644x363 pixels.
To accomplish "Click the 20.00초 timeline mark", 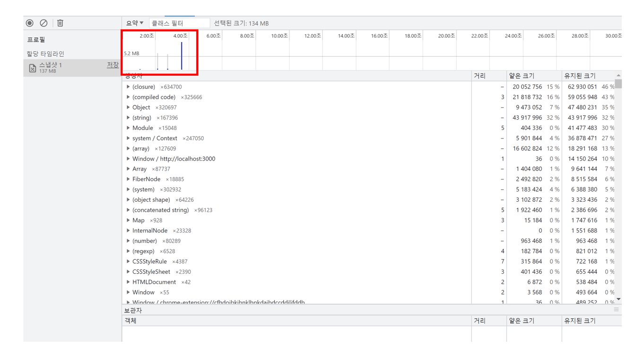I will [446, 36].
